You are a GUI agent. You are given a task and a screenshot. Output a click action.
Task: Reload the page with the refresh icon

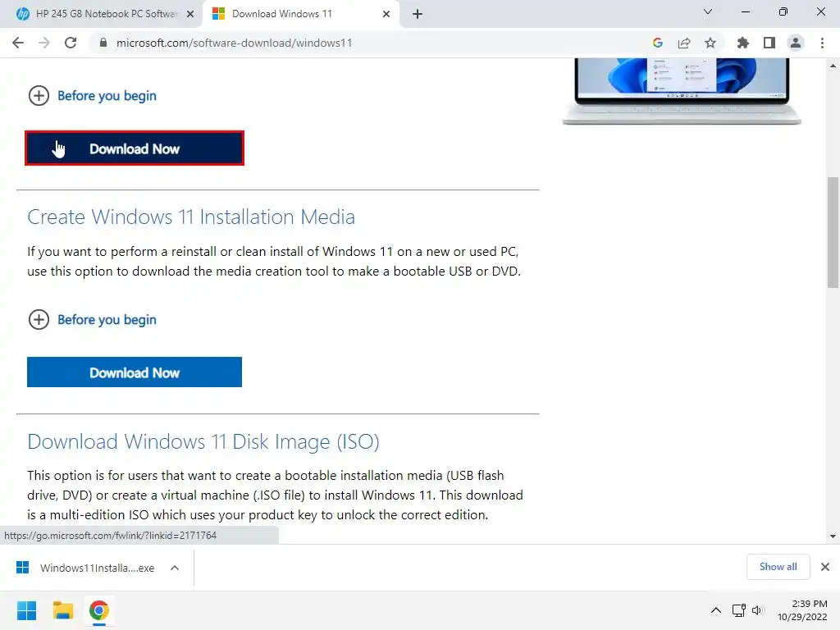[x=71, y=43]
